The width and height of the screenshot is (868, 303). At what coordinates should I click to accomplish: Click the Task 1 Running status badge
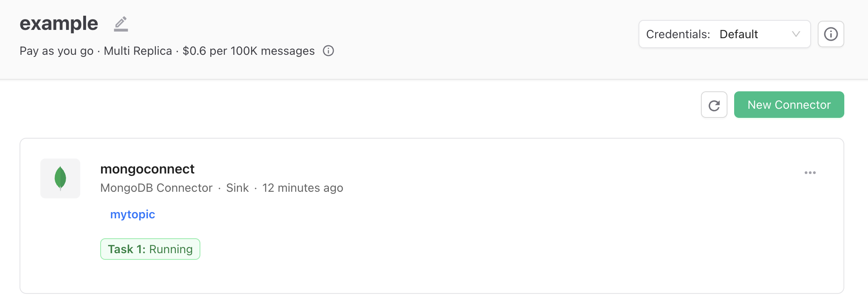coord(150,249)
